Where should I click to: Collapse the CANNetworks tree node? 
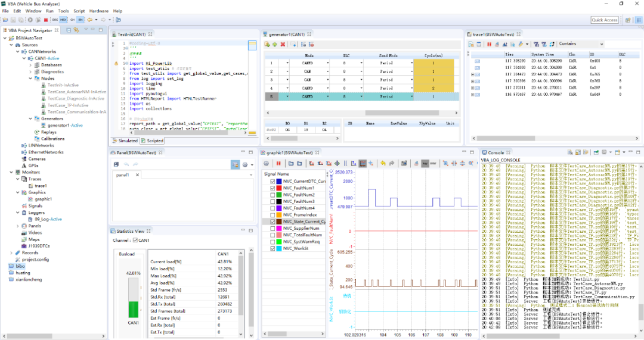click(x=18, y=52)
